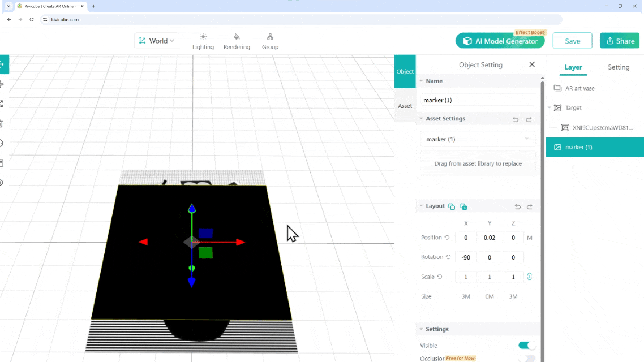
Task: Open the marker (1) asset dropdown
Action: [477, 139]
